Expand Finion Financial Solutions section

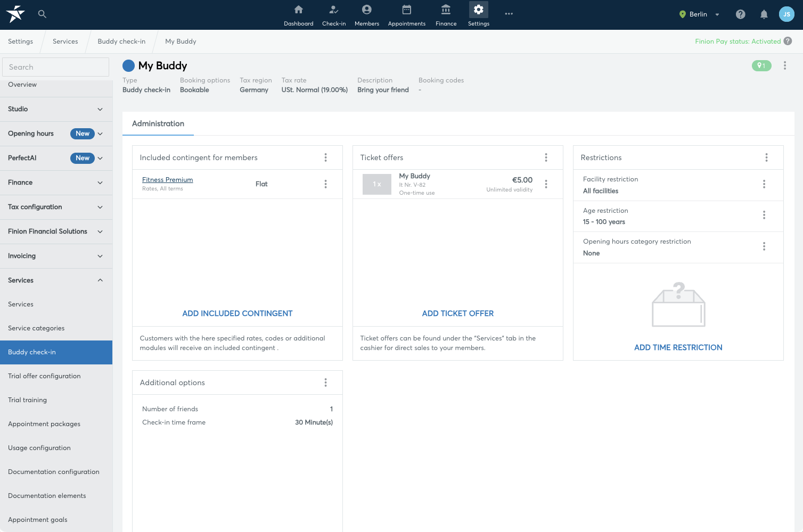[56, 231]
